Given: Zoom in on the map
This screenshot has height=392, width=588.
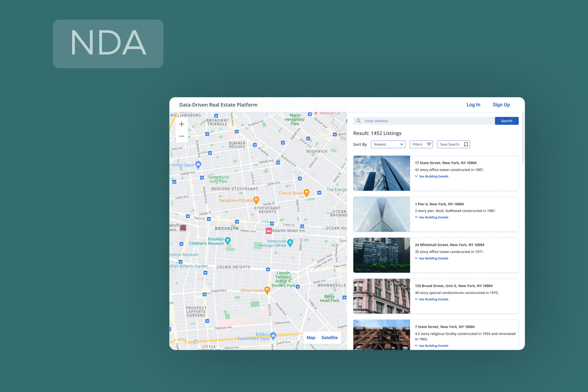Looking at the screenshot, I should 181,124.
